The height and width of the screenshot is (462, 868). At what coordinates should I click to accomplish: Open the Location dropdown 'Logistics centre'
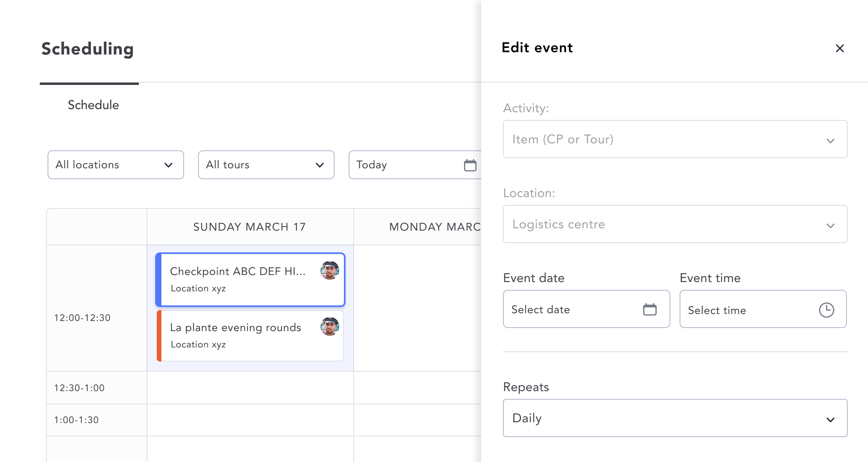click(x=675, y=224)
